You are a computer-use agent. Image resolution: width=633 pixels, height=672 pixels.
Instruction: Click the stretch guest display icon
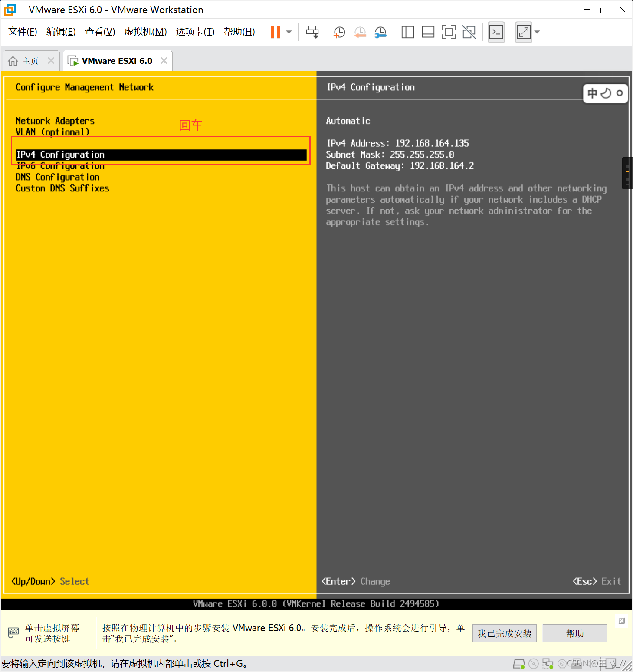tap(524, 32)
